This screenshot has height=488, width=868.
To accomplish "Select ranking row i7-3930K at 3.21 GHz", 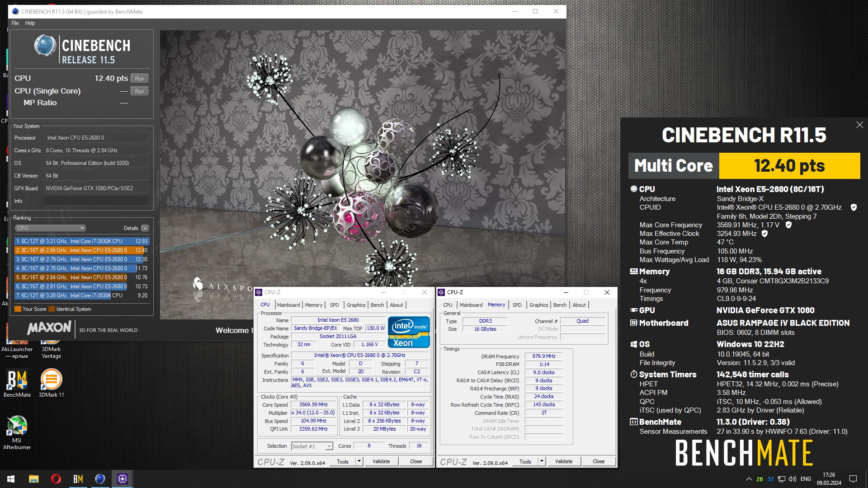I will [82, 241].
